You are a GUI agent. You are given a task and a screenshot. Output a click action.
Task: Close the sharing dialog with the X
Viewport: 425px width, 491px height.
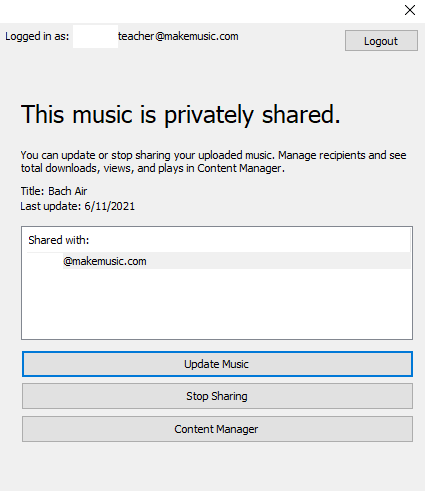[410, 10]
